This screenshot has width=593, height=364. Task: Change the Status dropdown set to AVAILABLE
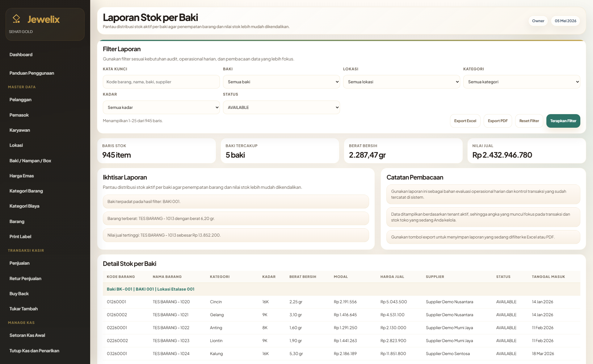[281, 107]
